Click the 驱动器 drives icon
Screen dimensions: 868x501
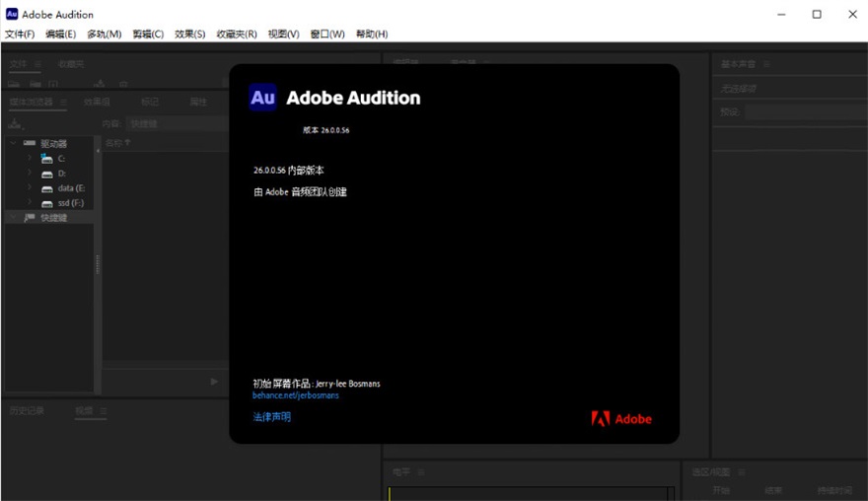(x=30, y=143)
